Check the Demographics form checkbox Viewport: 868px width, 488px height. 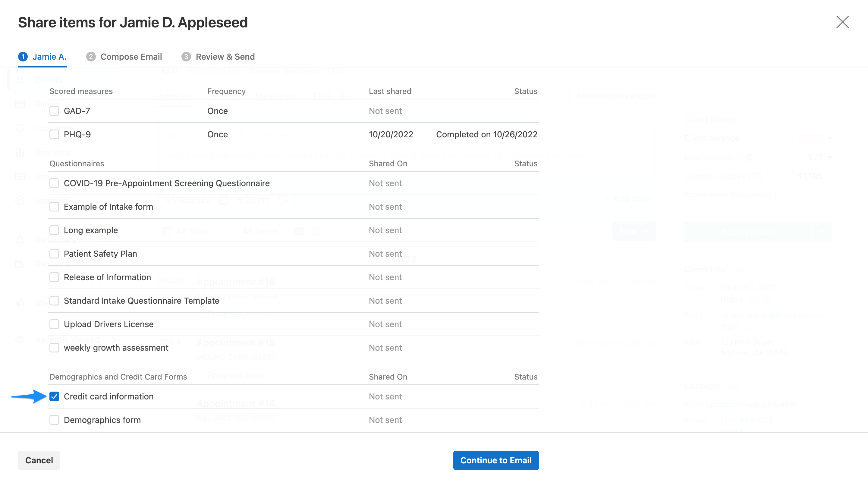[x=54, y=420]
